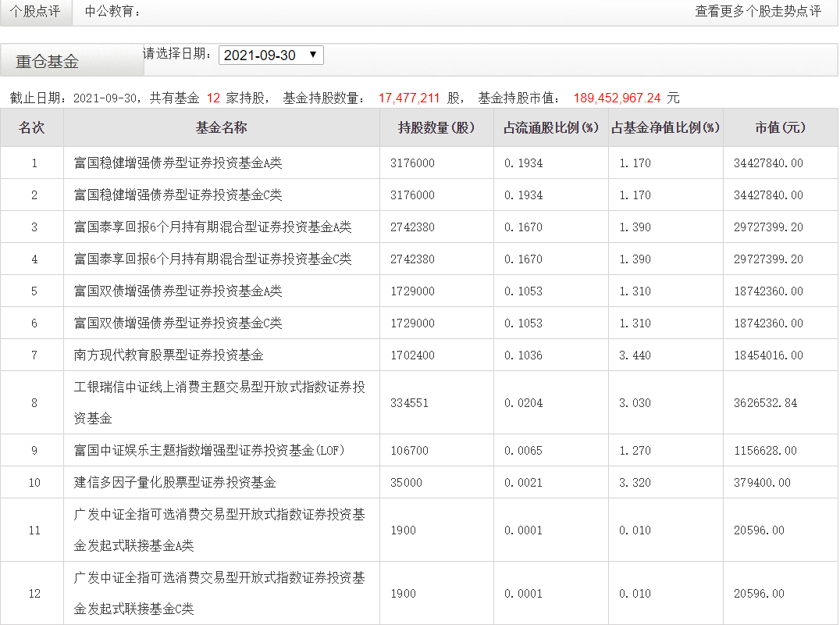Image resolution: width=840 pixels, height=625 pixels.
Task: Click the 持股数量(股) column header
Action: (x=435, y=127)
